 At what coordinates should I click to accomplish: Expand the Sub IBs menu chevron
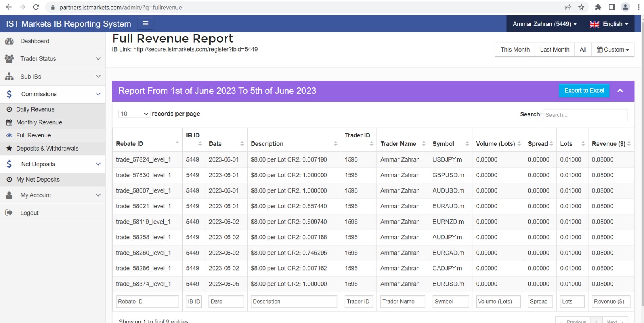click(x=98, y=77)
